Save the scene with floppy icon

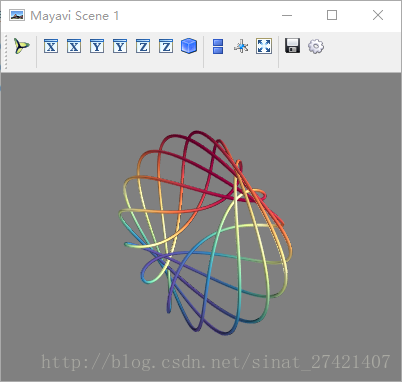pos(293,46)
